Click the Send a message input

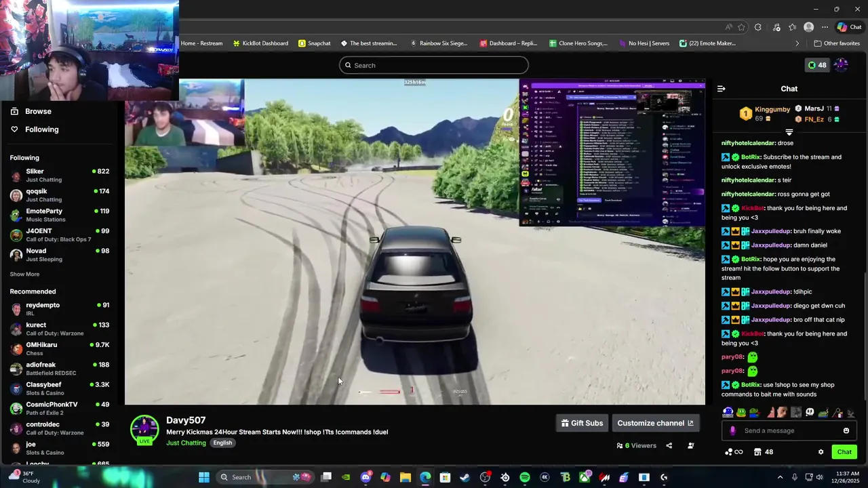coord(789,431)
